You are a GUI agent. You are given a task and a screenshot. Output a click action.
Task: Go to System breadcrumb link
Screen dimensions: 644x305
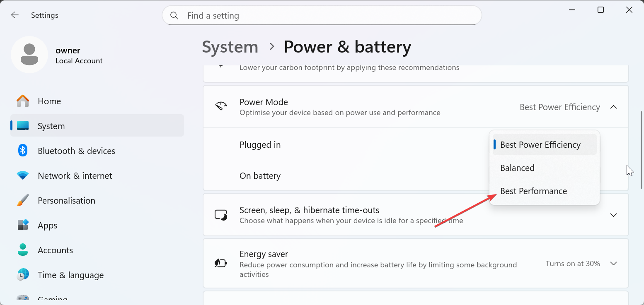click(230, 47)
